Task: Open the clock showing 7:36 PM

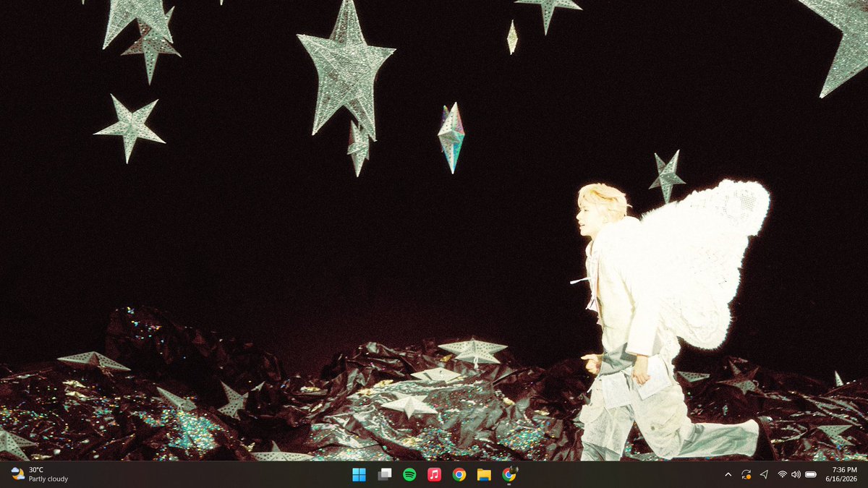Action: coord(845,469)
